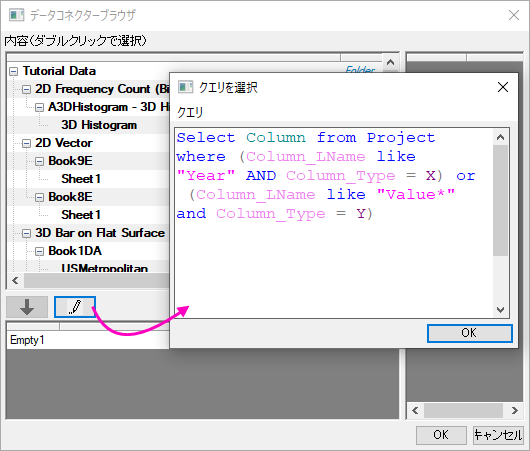This screenshot has height=451, width=530.
Task: Collapse the 3D Bar on Flat Surface node
Action: [x=26, y=233]
